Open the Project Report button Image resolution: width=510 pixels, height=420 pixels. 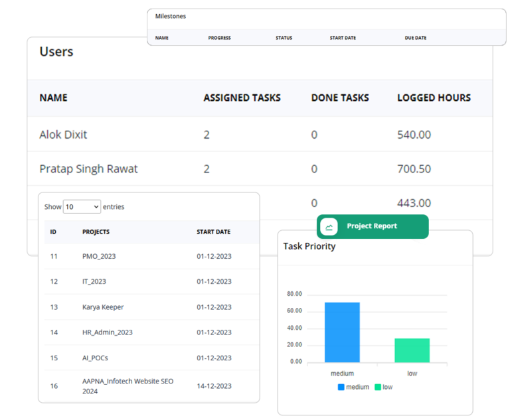(x=372, y=226)
